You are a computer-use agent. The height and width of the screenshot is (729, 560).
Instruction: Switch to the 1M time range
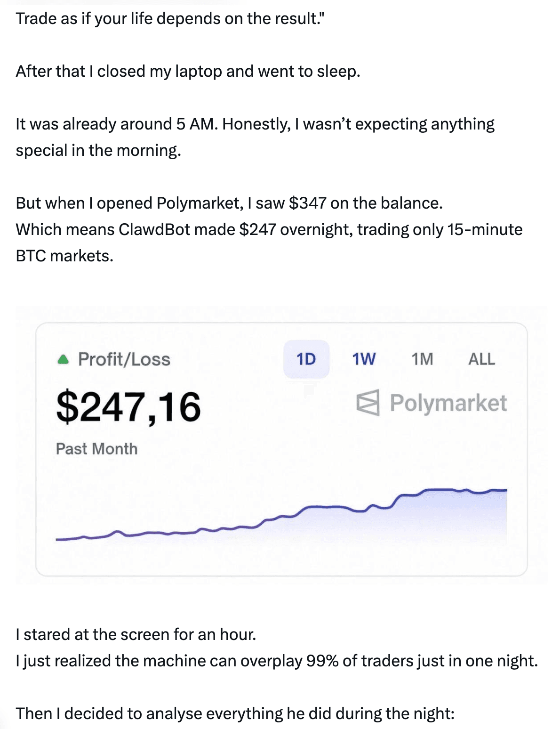tap(422, 359)
